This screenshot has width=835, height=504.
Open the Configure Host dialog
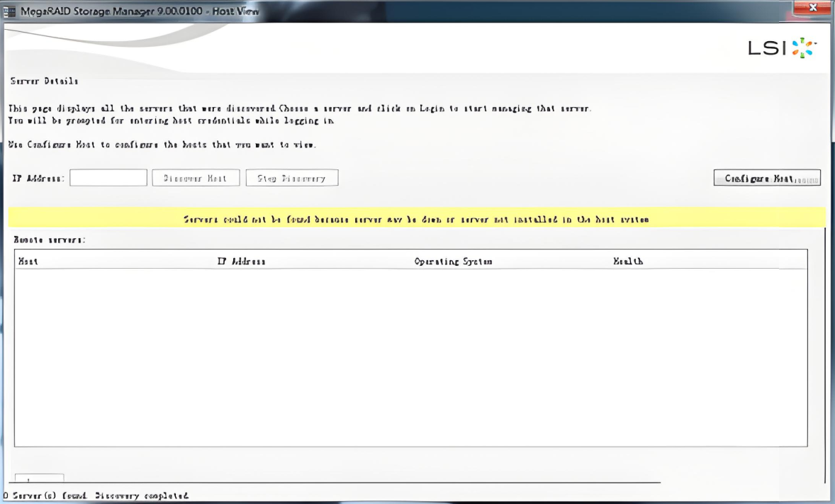click(766, 178)
